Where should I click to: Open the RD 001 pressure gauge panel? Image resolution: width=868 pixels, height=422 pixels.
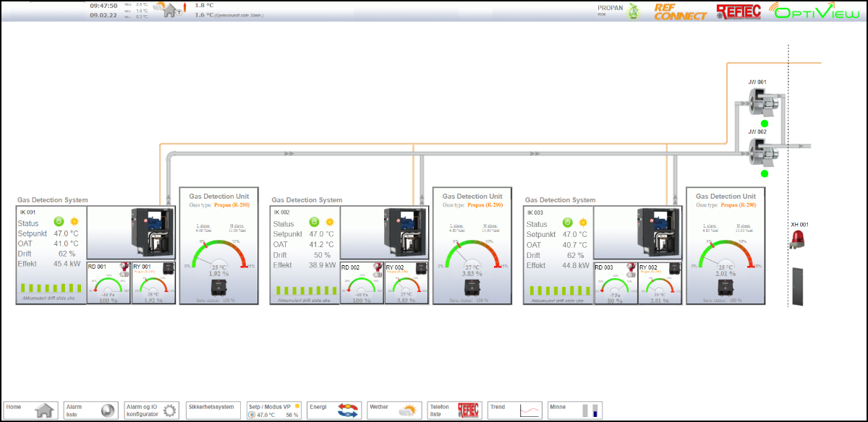109,283
